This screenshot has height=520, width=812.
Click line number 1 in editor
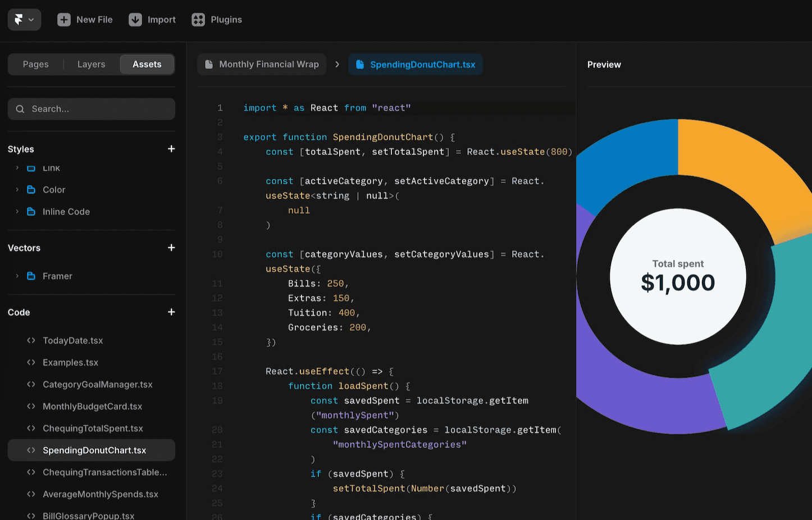point(220,108)
